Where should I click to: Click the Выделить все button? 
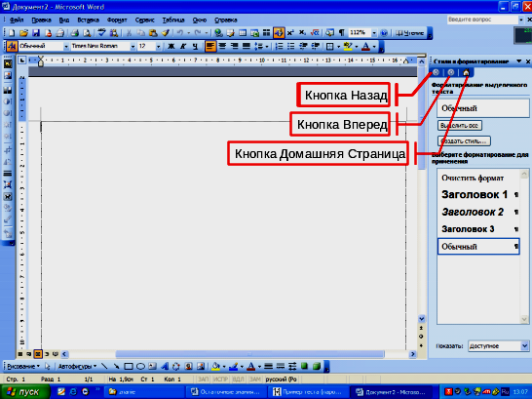[x=460, y=125]
